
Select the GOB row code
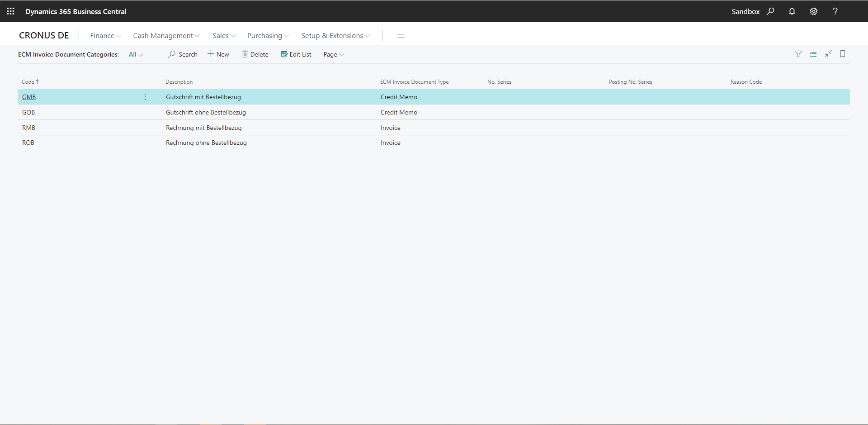(x=28, y=112)
